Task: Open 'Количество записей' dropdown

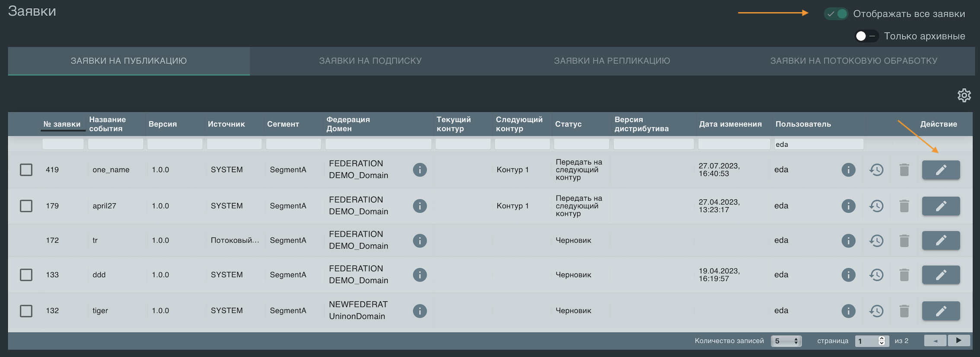Action: [786, 341]
